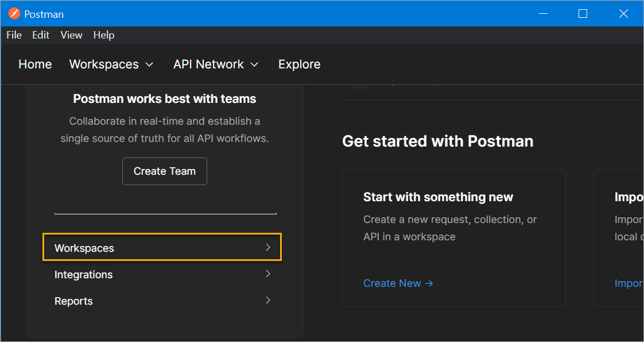Click the 'Get started with Postman' heading
This screenshot has height=342, width=644.
coord(438,141)
